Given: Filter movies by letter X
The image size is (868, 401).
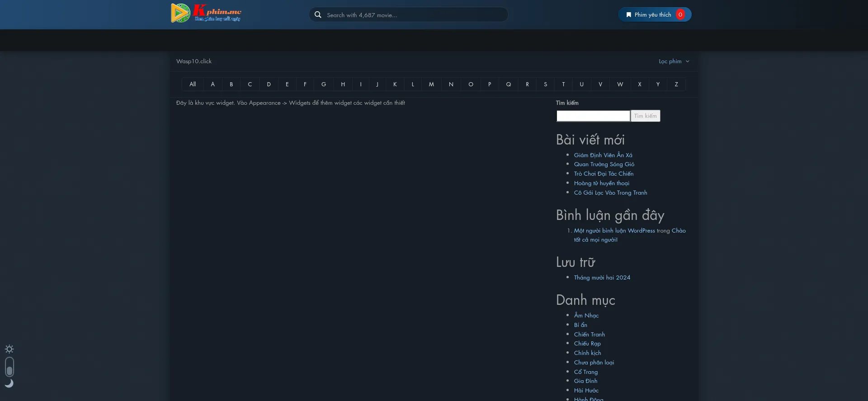Looking at the screenshot, I should pos(640,84).
